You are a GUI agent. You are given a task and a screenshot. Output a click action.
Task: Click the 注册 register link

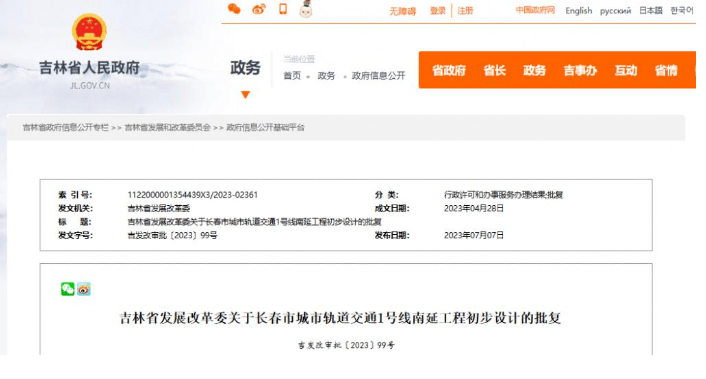point(465,11)
